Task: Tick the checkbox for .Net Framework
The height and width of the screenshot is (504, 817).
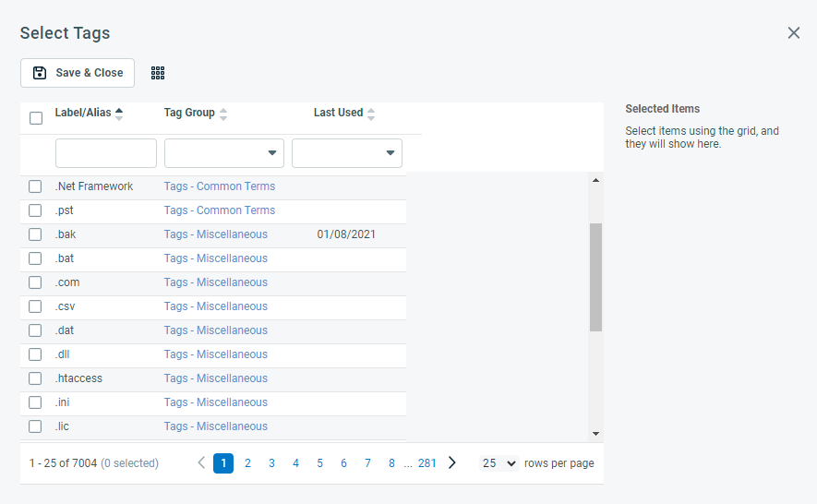Action: click(x=35, y=186)
